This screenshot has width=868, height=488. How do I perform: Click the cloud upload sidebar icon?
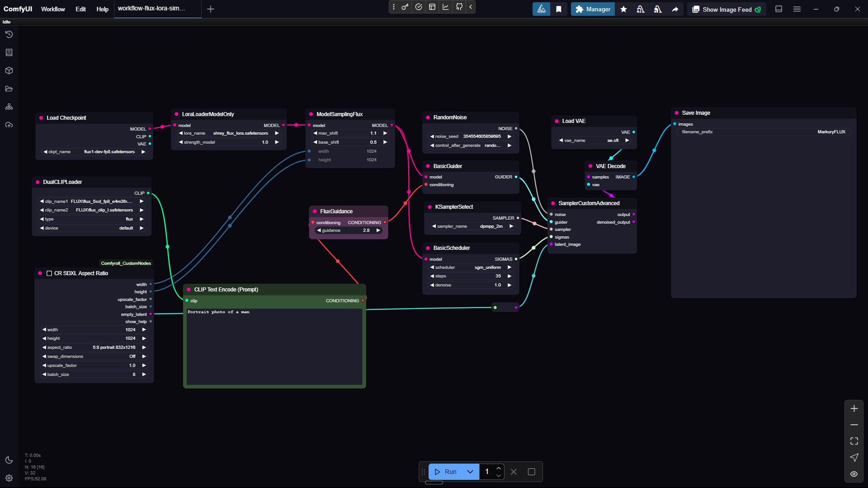[x=9, y=125]
